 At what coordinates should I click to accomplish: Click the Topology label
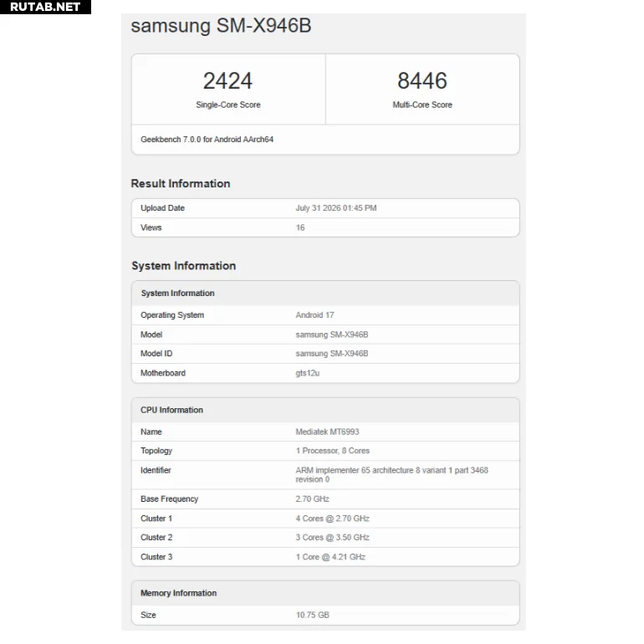tap(156, 451)
